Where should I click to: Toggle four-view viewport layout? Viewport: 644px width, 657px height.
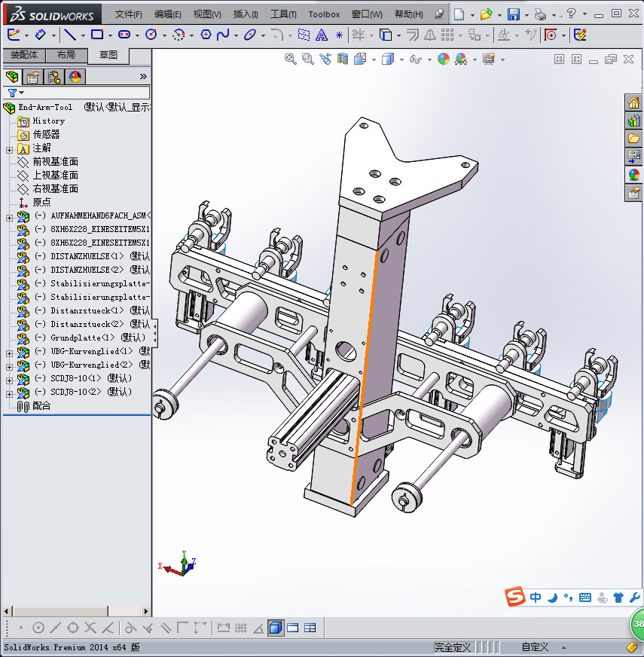point(310,628)
